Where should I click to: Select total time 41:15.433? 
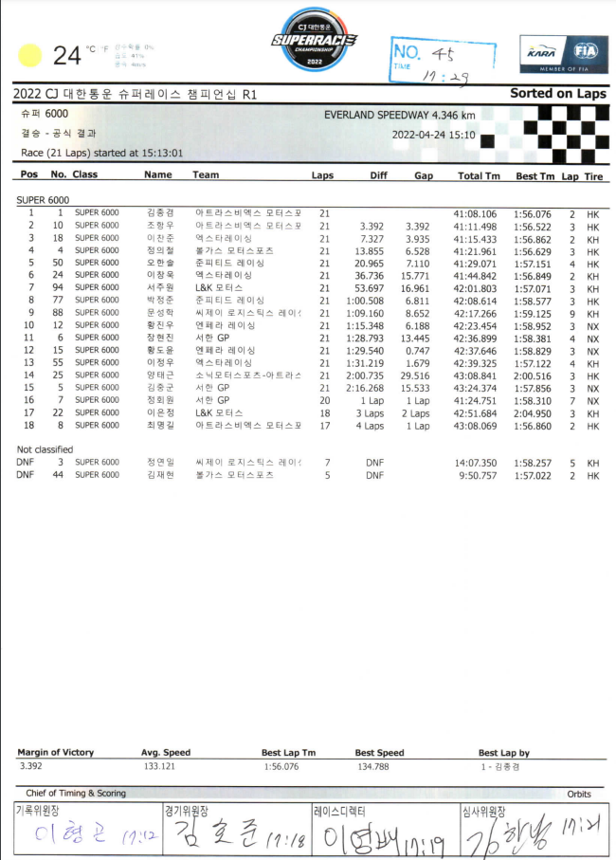click(475, 240)
